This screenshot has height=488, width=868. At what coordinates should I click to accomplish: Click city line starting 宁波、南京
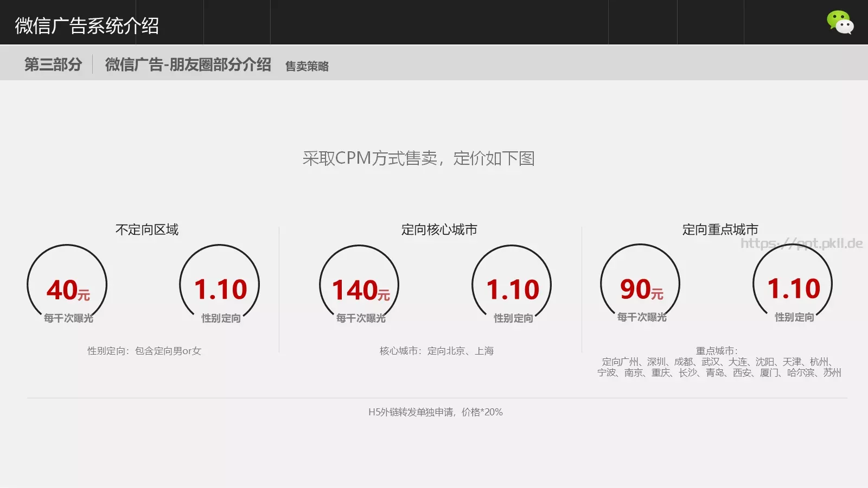pos(719,373)
